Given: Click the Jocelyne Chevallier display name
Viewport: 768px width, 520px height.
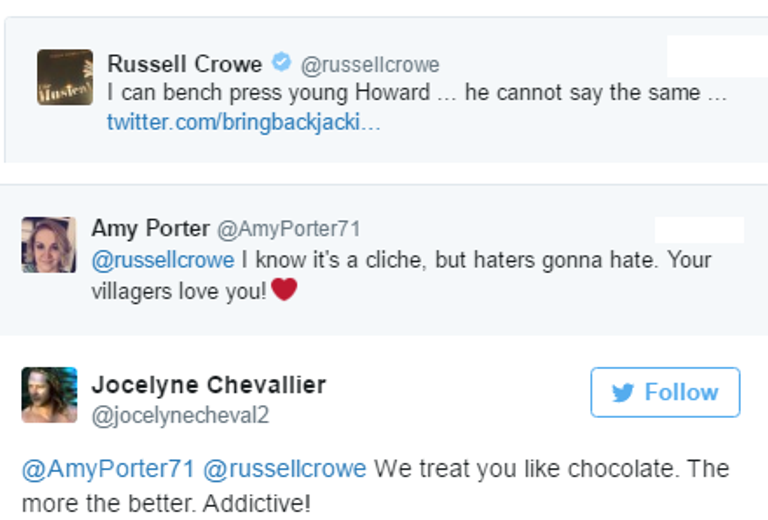Looking at the screenshot, I should click(x=208, y=385).
